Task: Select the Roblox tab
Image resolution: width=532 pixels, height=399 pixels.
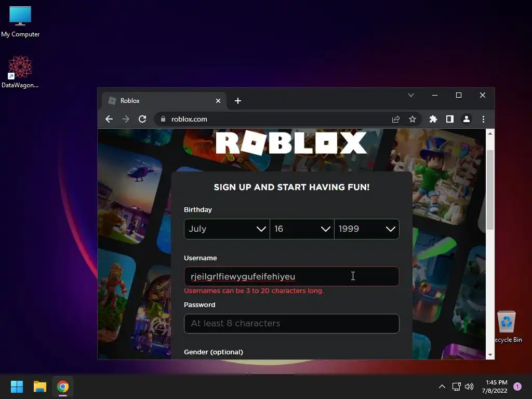Action: click(164, 101)
